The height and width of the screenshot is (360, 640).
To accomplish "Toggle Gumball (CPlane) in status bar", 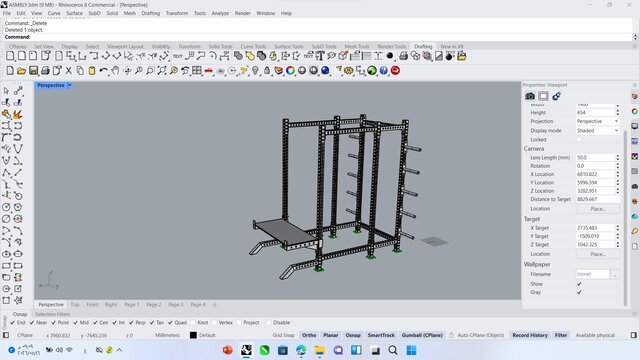I will pos(422,335).
